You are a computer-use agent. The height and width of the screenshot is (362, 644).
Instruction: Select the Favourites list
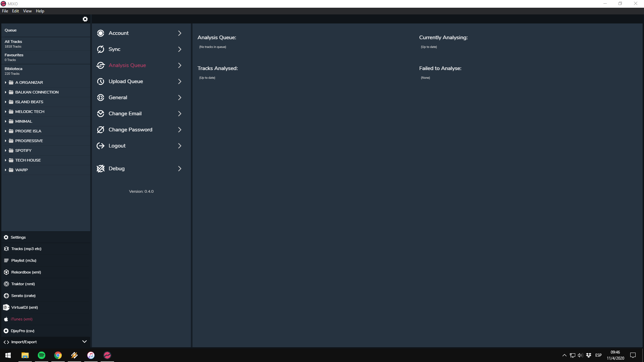46,57
